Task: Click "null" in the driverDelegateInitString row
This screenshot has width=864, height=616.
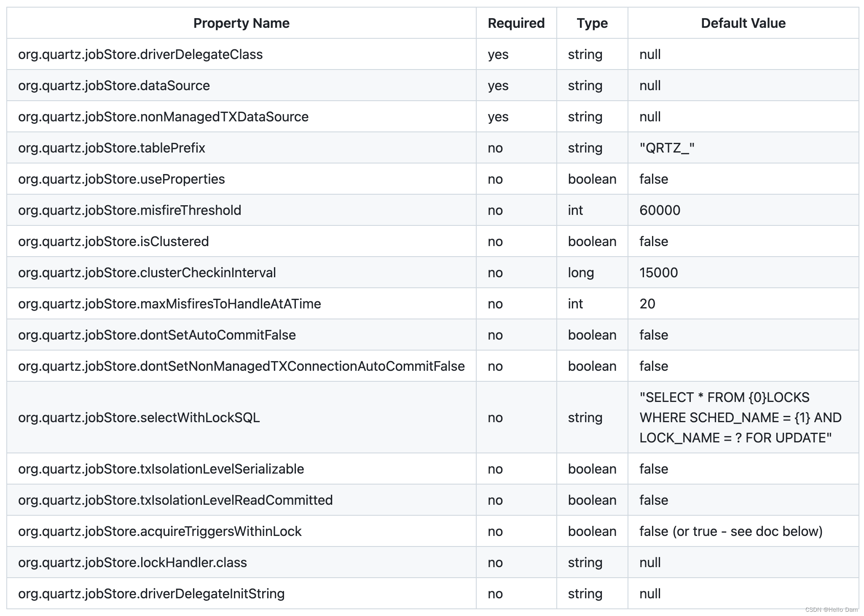Action: click(650, 594)
